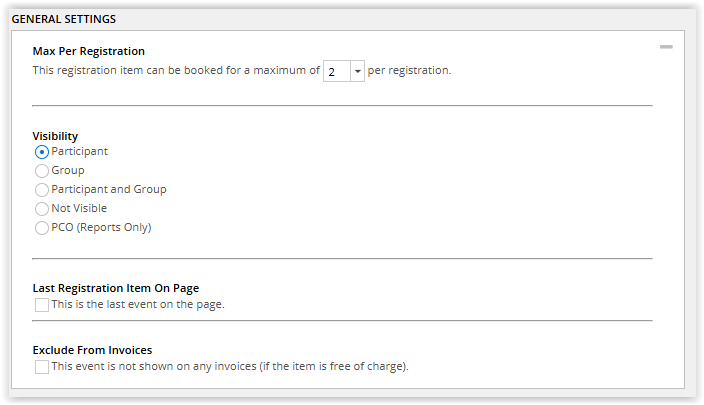Choose the Participant and Group radio button
704x405 pixels.
tap(42, 190)
